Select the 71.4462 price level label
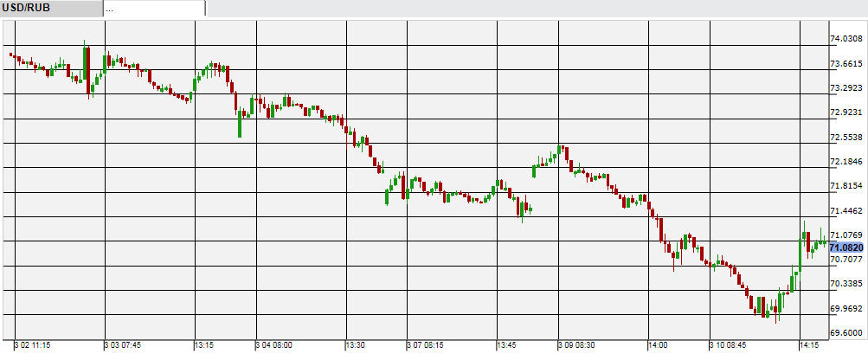Image resolution: width=868 pixels, height=360 pixels. [846, 210]
